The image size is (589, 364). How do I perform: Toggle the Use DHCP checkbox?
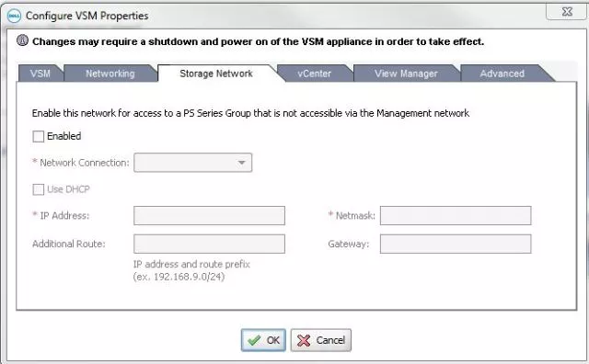pyautogui.click(x=39, y=189)
